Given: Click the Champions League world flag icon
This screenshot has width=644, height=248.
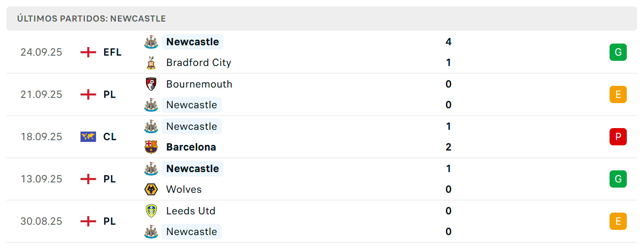Looking at the screenshot, I should tap(88, 137).
